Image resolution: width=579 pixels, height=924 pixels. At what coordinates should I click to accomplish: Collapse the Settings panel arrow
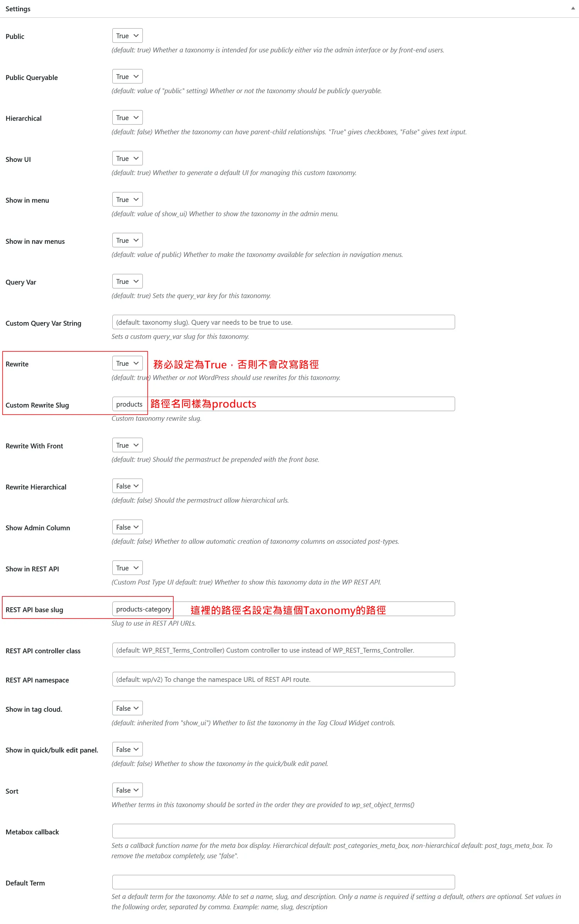click(x=573, y=8)
